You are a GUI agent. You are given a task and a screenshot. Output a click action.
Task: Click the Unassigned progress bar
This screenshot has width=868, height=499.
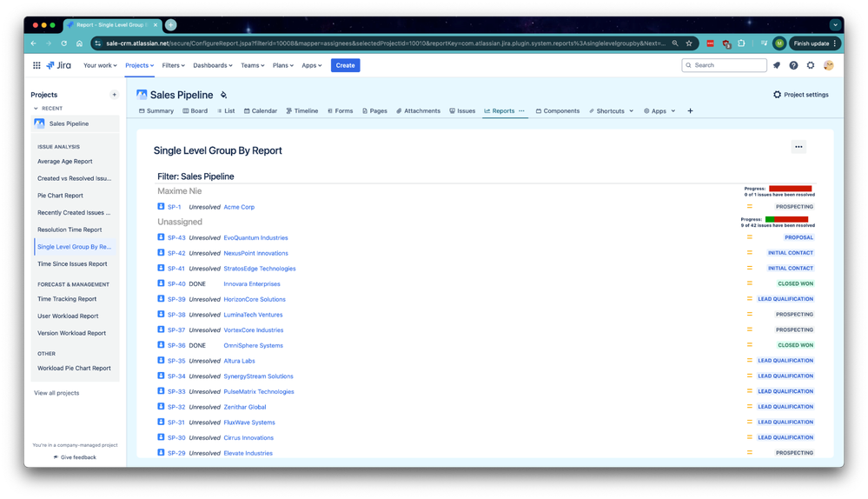tap(786, 219)
